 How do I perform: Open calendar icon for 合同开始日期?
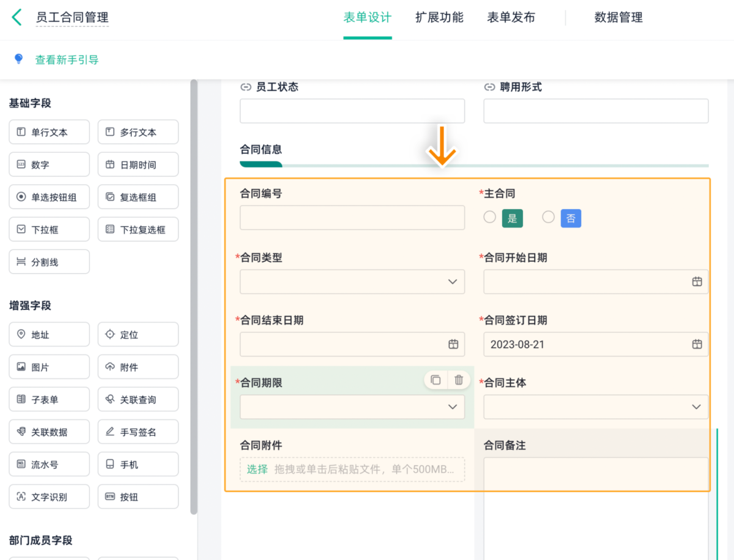pyautogui.click(x=696, y=281)
